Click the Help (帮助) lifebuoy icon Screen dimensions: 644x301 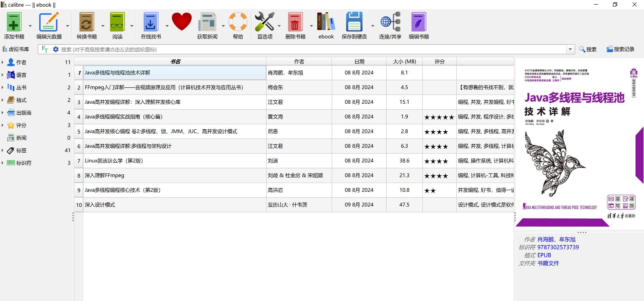tap(238, 22)
